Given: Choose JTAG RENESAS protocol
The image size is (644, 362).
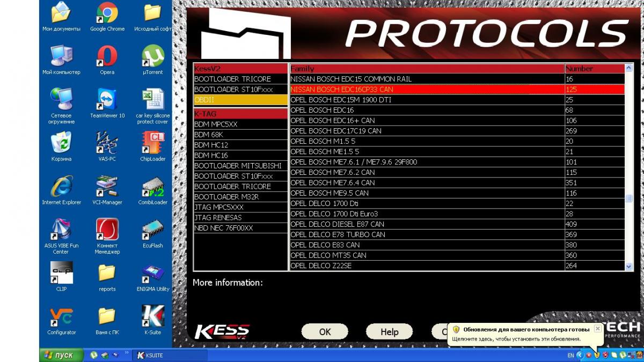Looking at the screenshot, I should [x=240, y=218].
